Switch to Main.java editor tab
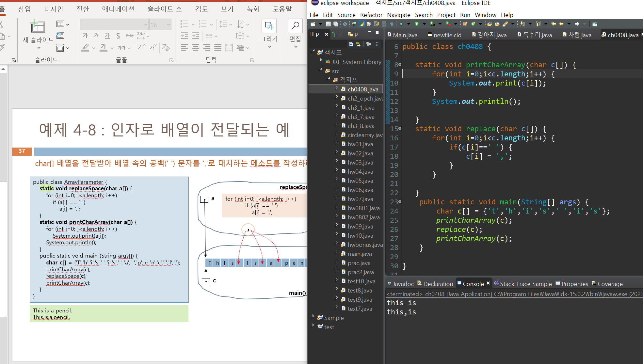 point(402,35)
